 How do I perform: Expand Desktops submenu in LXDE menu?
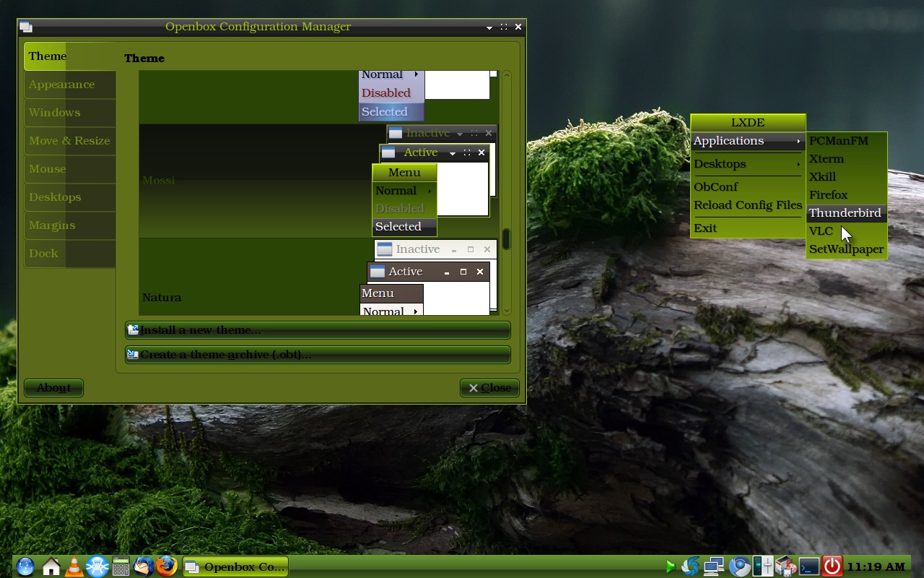[x=748, y=164]
